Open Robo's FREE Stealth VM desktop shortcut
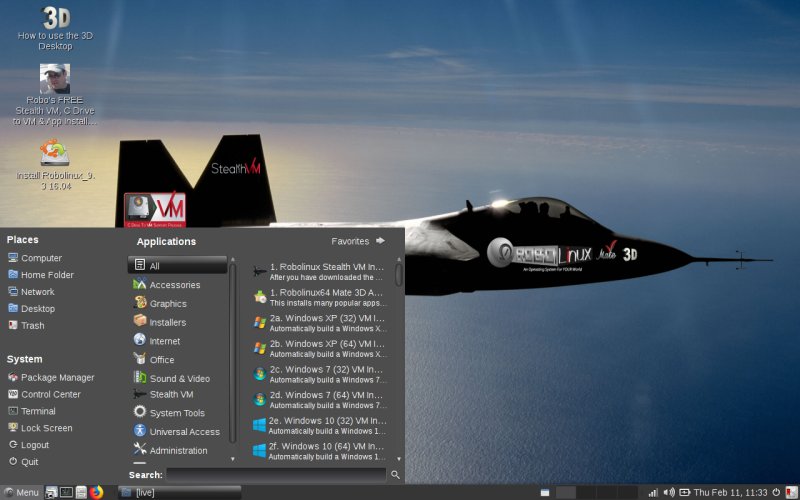 pos(55,95)
